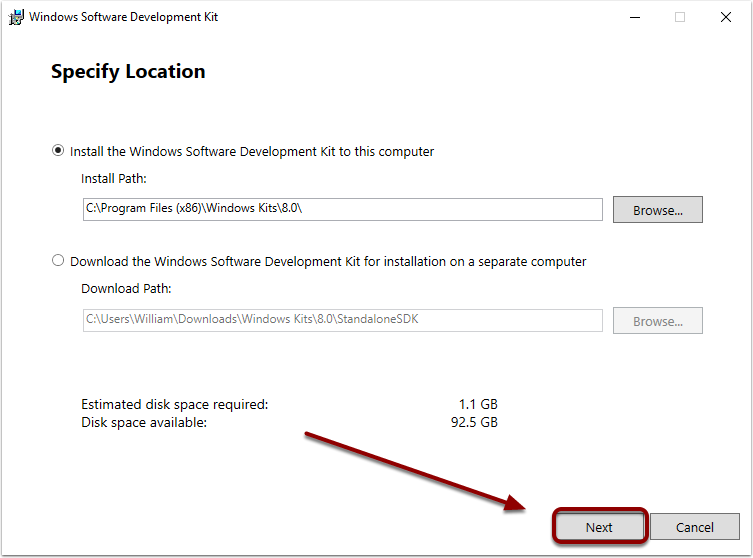Click the Estimated disk space required text
Image resolution: width=753 pixels, height=558 pixels.
pos(175,404)
